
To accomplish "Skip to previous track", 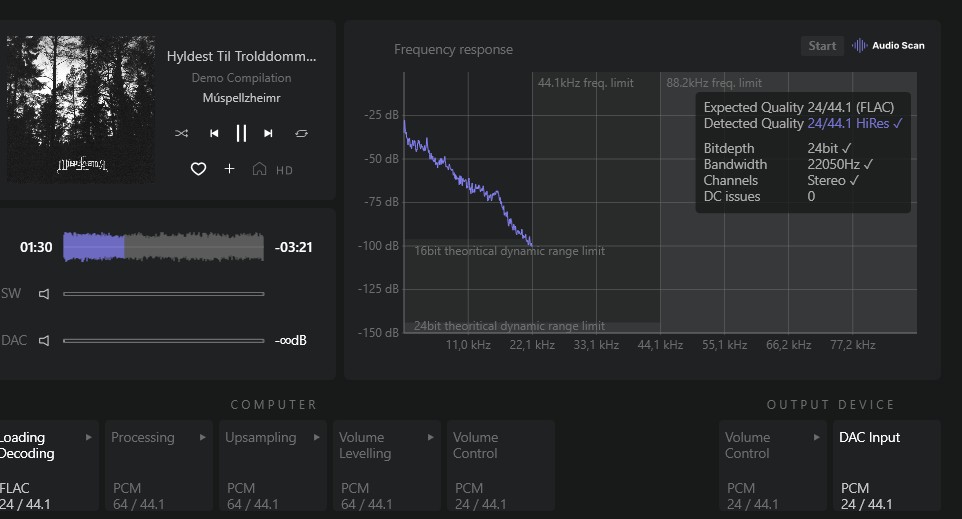I will coord(214,133).
